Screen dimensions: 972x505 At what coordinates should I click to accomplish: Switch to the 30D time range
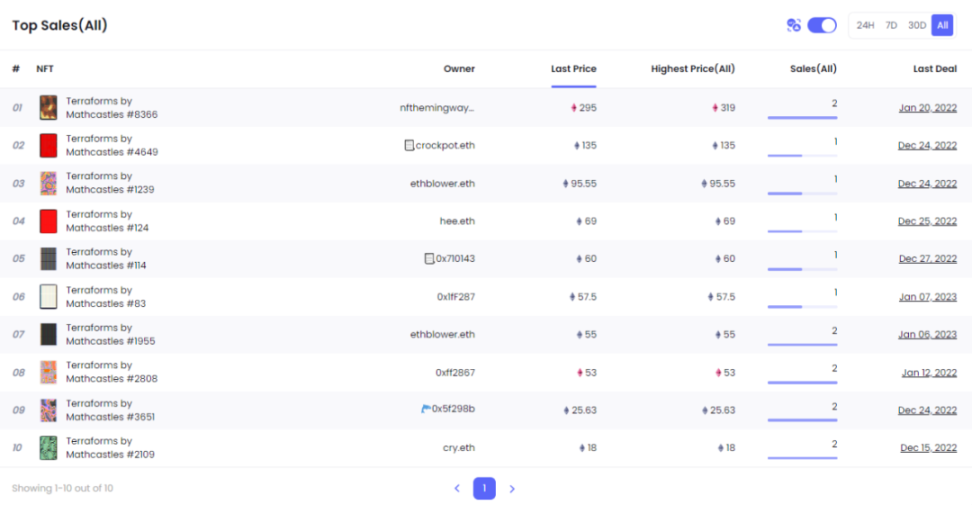916,25
